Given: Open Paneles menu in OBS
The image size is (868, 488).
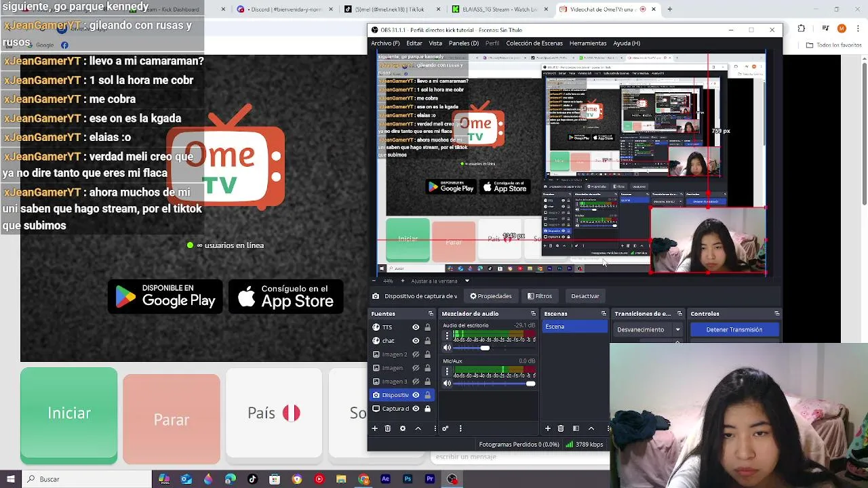Looking at the screenshot, I should (x=464, y=43).
